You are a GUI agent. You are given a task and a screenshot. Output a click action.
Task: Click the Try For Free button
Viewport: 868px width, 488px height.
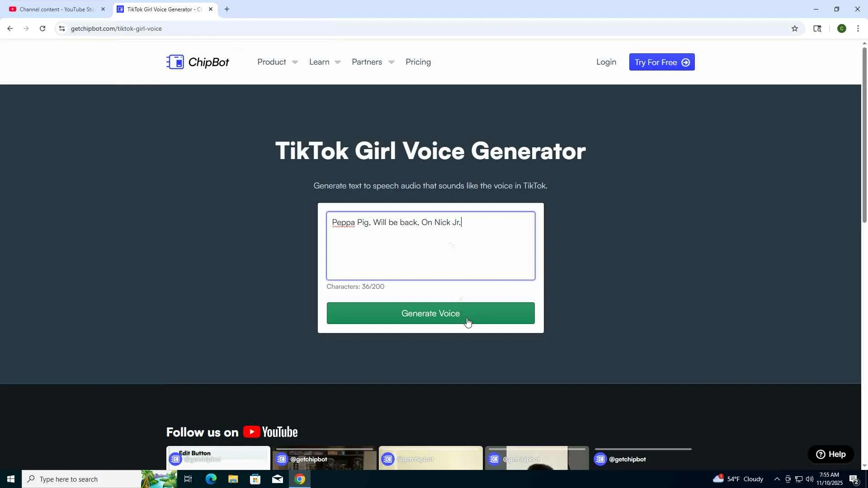661,62
